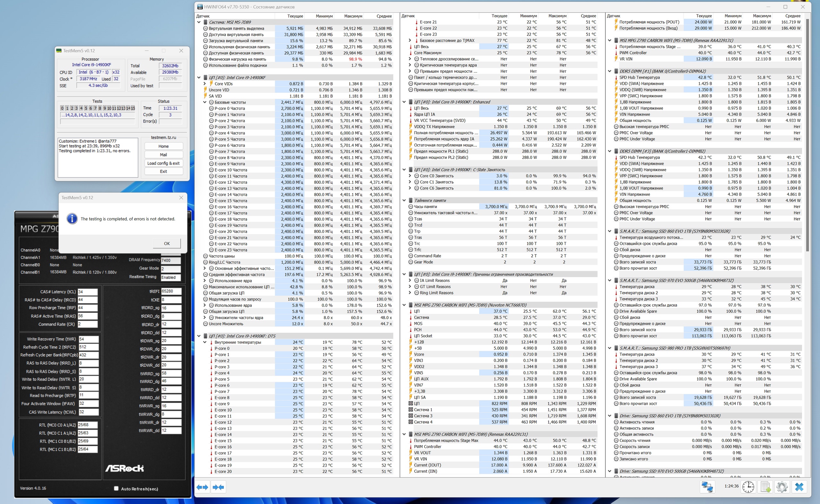Click DRAM Frequency field showing 7400

(171, 260)
